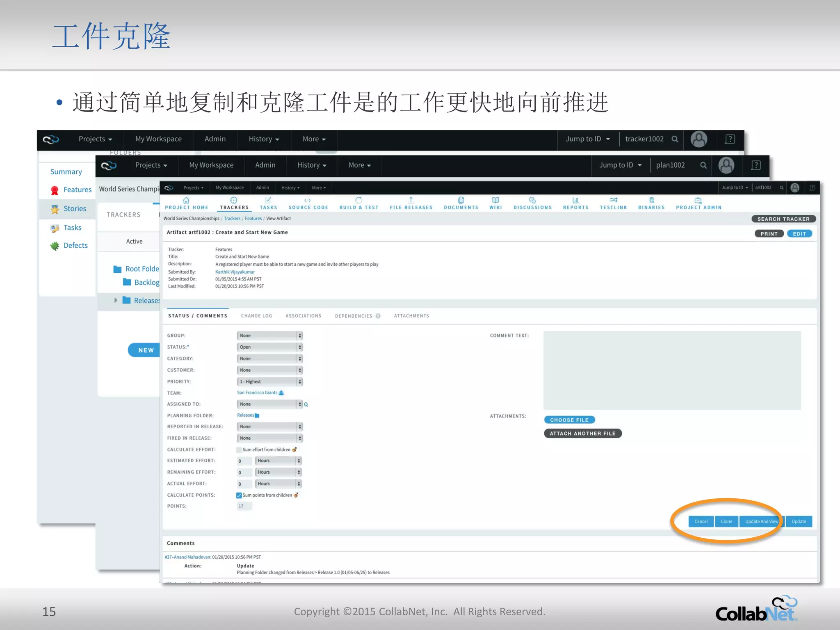This screenshot has height=630, width=840.
Task: Open the Status dropdown set to Open
Action: [269, 347]
